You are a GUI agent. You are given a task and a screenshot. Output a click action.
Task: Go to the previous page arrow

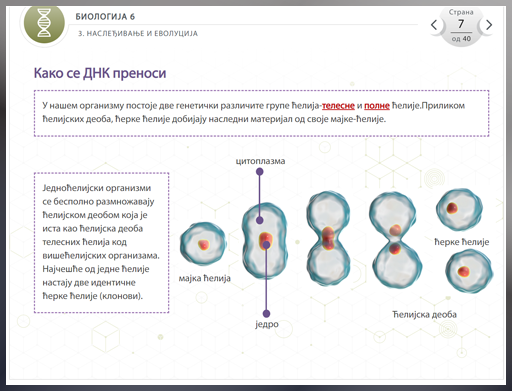pyautogui.click(x=434, y=25)
